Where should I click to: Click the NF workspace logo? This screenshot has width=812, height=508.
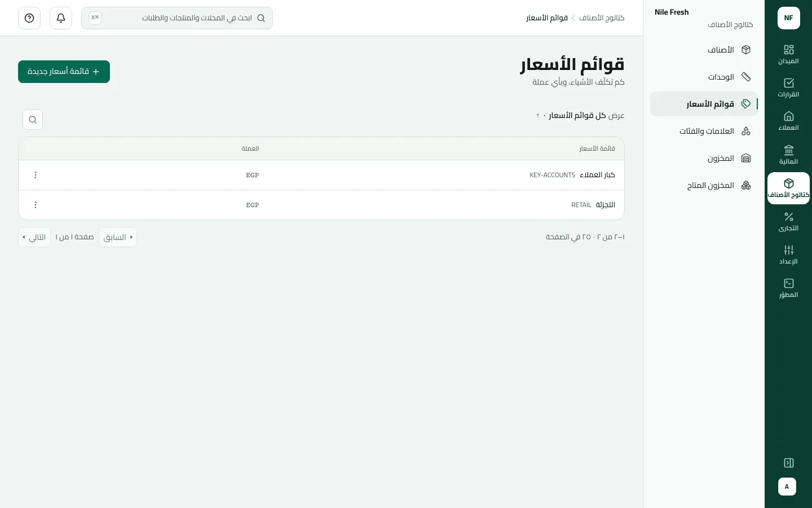click(x=788, y=18)
